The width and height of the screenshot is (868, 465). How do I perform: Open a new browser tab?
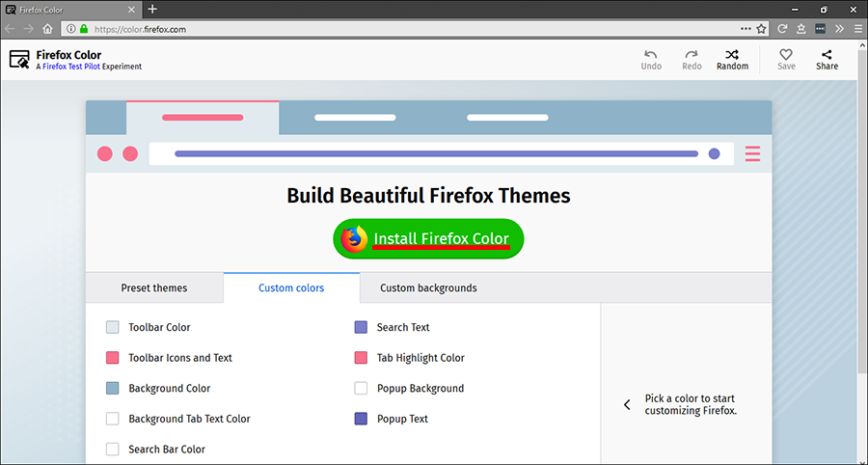pyautogui.click(x=152, y=10)
